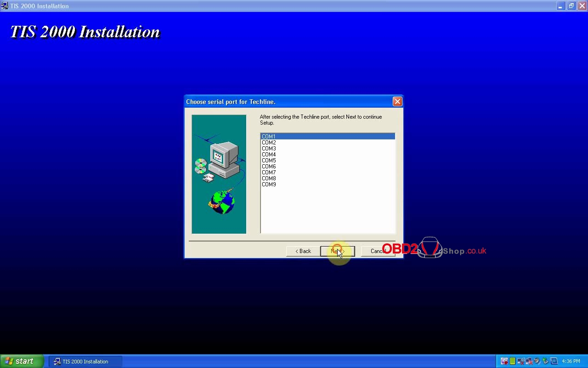This screenshot has width=588, height=368.
Task: Select the COM3 port entry
Action: click(x=269, y=149)
